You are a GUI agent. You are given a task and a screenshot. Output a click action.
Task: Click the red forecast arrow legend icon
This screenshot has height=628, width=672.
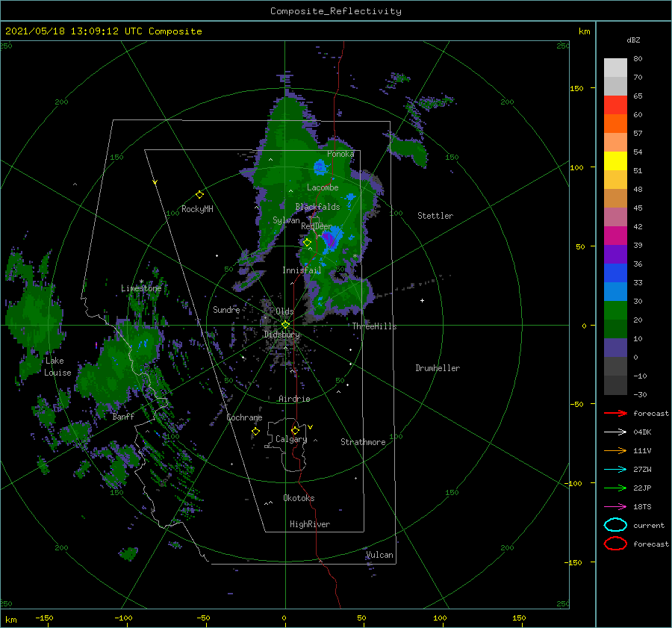[615, 413]
